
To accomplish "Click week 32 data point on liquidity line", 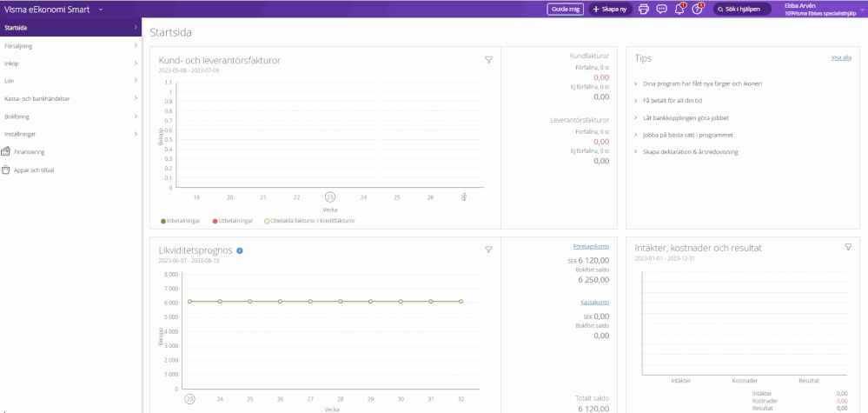I will [x=461, y=301].
